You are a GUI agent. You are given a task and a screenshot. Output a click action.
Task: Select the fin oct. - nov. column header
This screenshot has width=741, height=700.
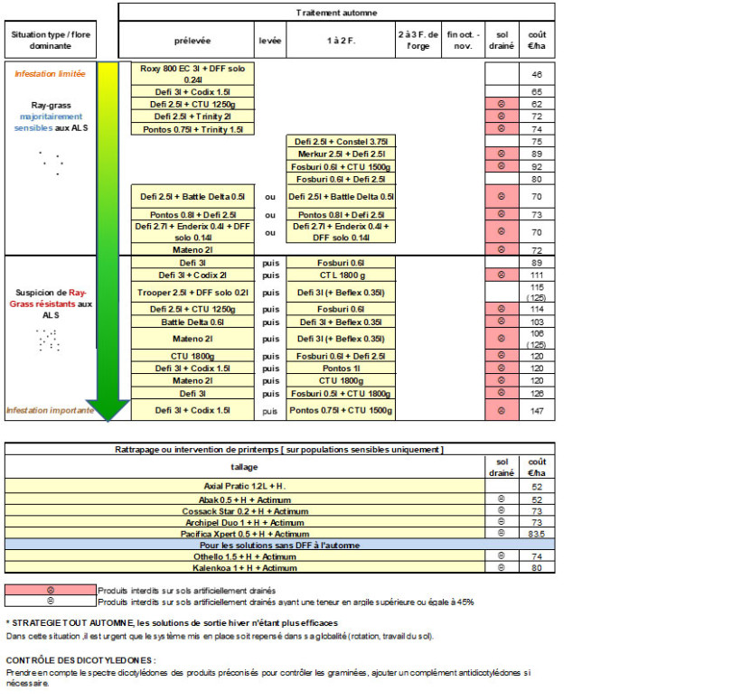(x=461, y=38)
